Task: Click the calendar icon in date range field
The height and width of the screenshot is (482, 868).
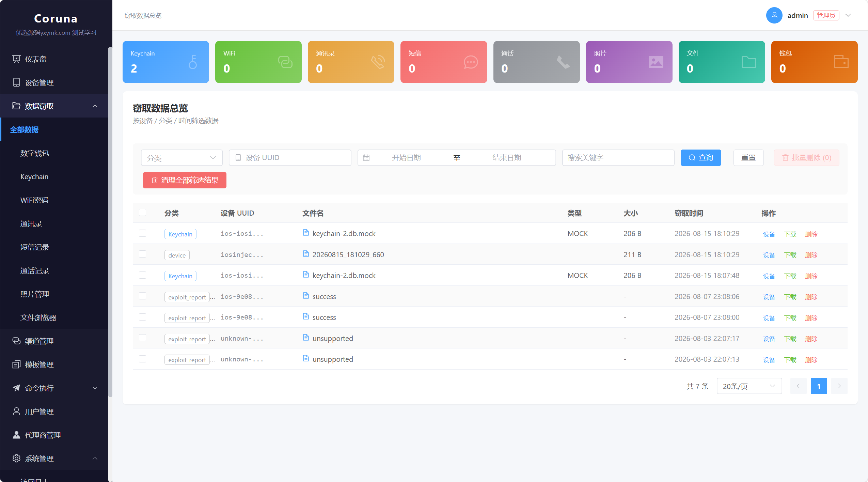Action: click(366, 158)
